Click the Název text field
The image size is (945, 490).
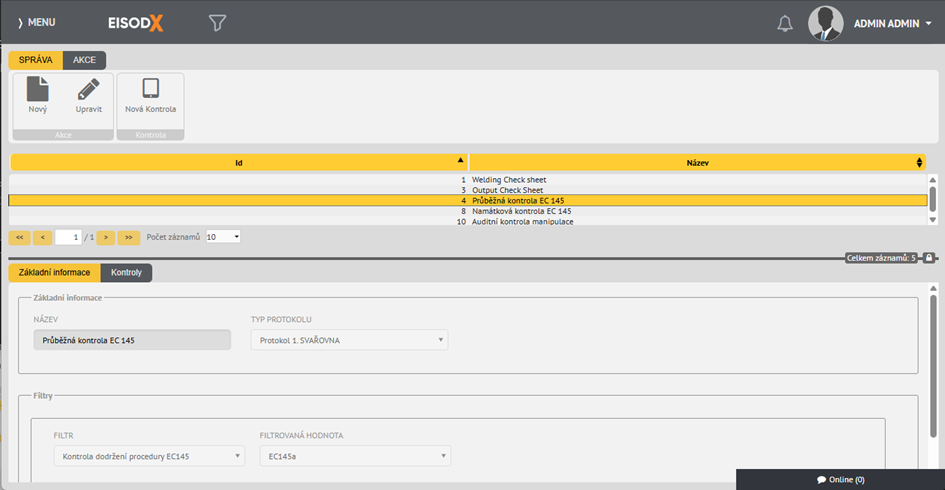pyautogui.click(x=131, y=340)
